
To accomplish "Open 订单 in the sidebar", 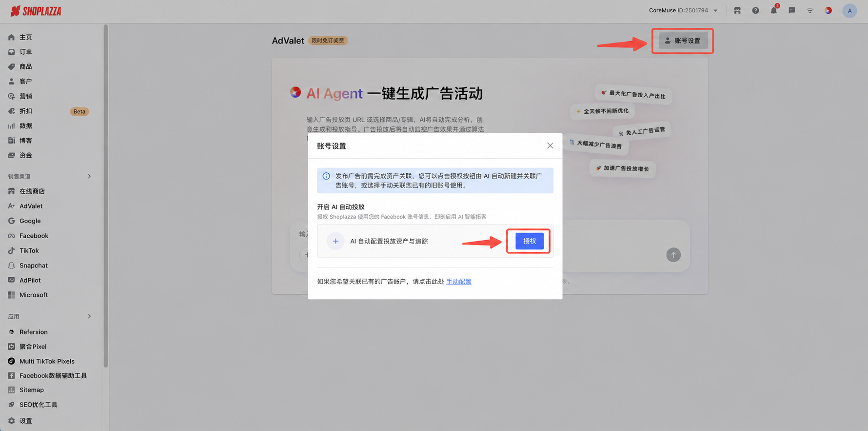I will coord(26,52).
